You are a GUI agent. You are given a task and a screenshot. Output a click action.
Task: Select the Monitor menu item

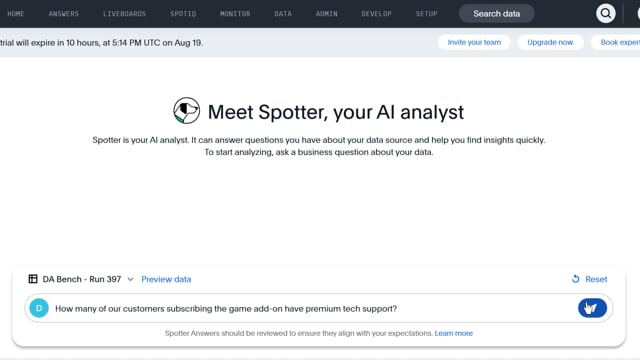tap(235, 14)
